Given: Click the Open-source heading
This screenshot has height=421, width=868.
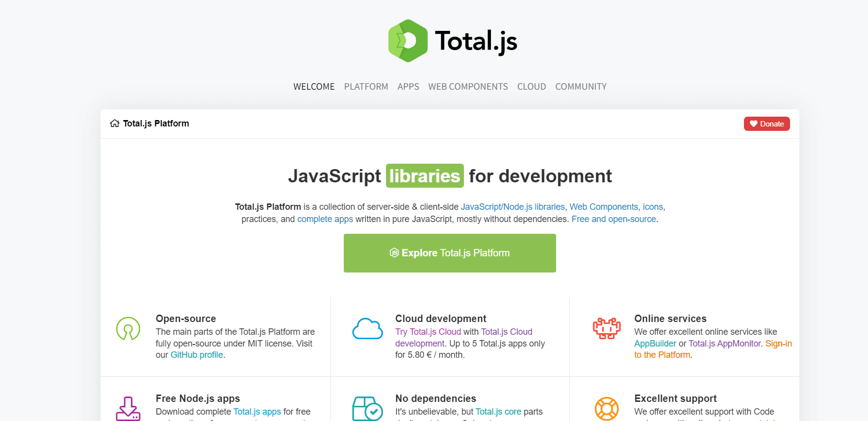Looking at the screenshot, I should pos(186,319).
